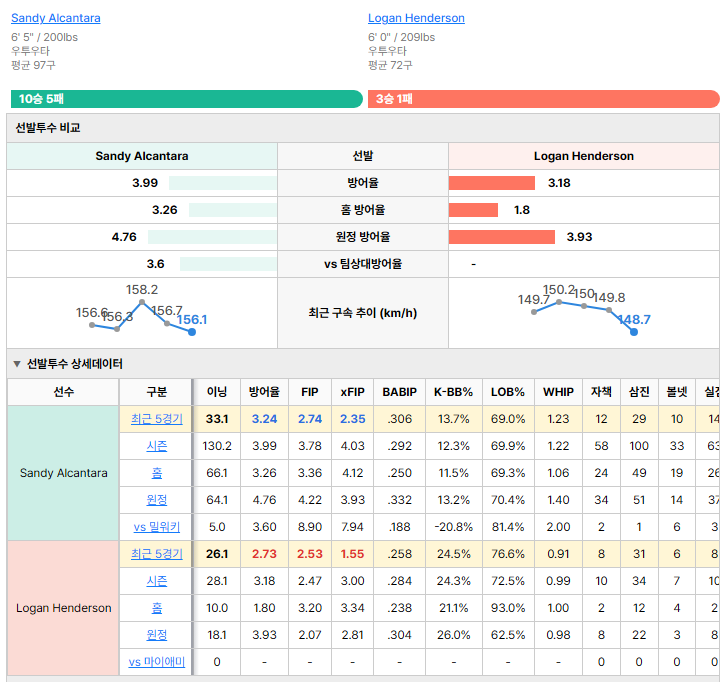
Task: Click the K-BB% column header
Action: [453, 392]
